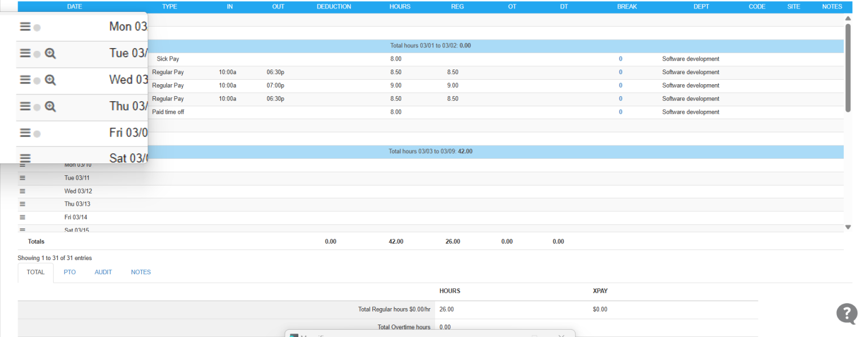Open the hamburger menu for Wed 03/12
Viewport: 868px width, 337px height.
pyautogui.click(x=21, y=191)
